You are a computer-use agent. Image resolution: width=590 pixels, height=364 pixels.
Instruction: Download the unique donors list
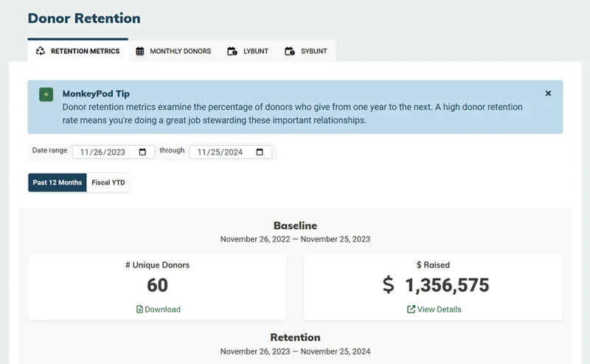click(159, 309)
